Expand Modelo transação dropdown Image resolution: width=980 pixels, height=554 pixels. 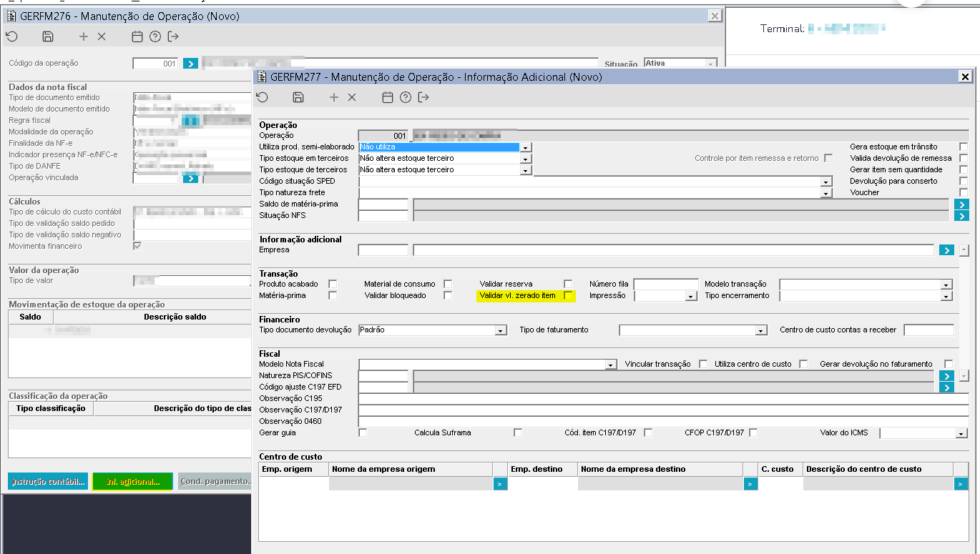click(x=947, y=285)
